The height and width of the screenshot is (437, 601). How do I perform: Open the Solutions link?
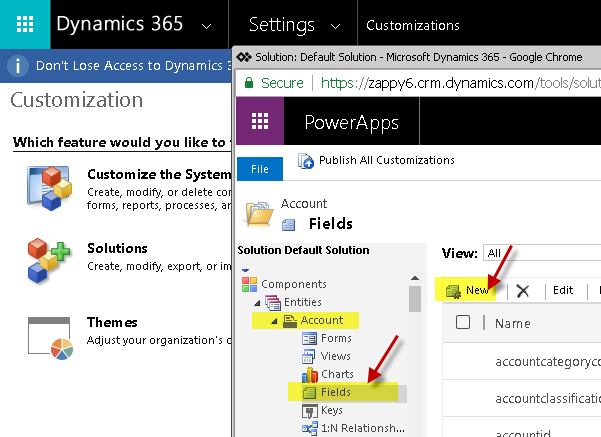pyautogui.click(x=117, y=248)
